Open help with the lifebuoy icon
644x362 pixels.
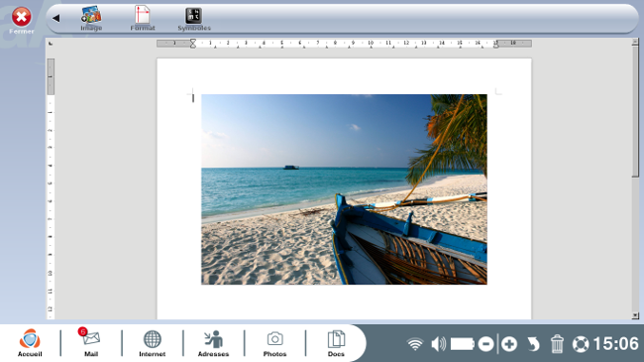581,344
